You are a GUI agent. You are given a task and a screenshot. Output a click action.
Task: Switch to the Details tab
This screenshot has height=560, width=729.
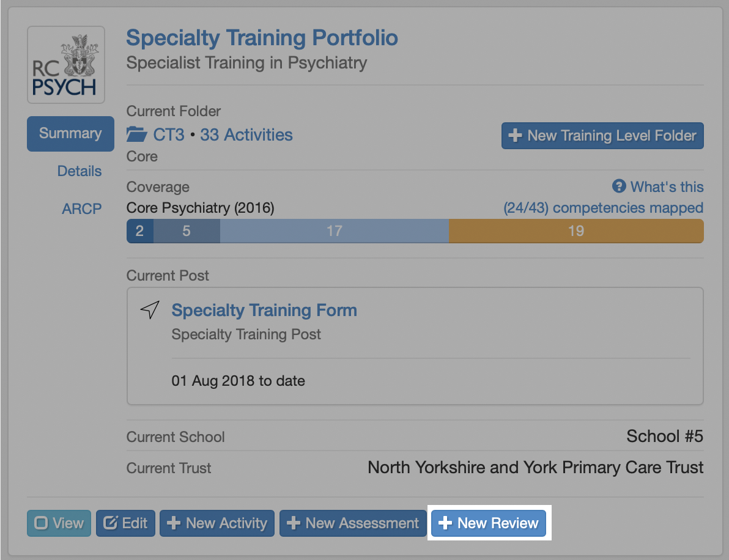pos(80,171)
